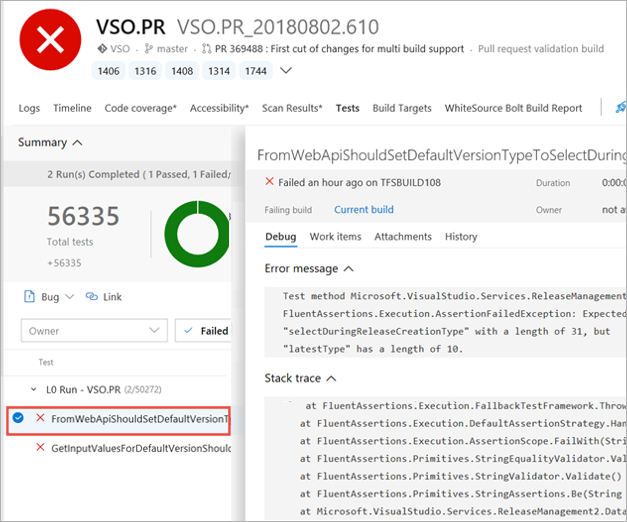Click the red X failed icon in details header
The image size is (627, 522).
(269, 182)
